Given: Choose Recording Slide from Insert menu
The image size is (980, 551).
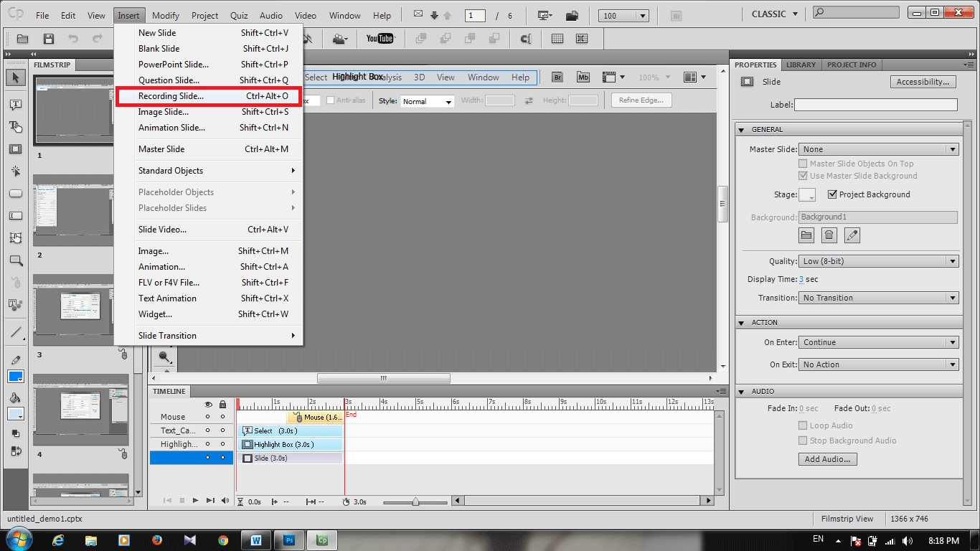Looking at the screenshot, I should coord(209,96).
